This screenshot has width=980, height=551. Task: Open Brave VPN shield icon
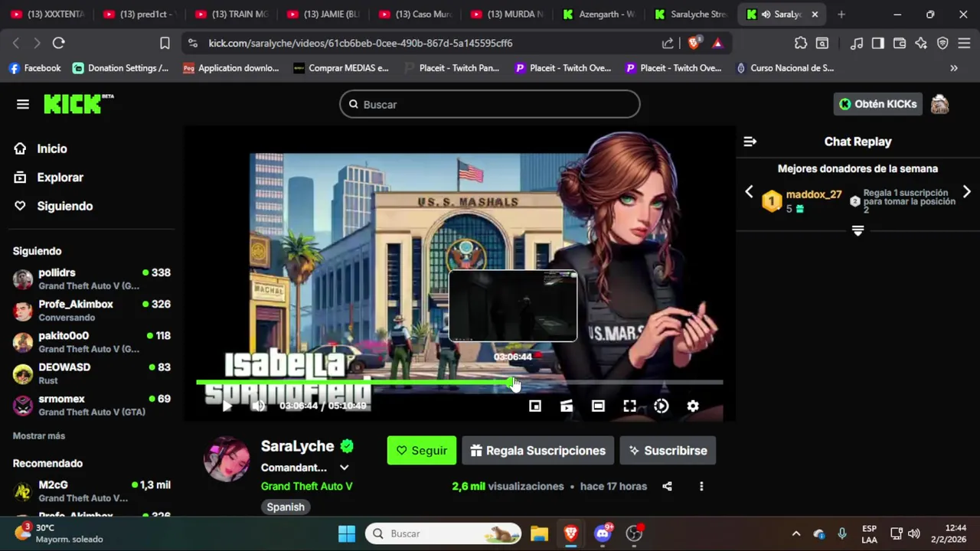tap(942, 44)
